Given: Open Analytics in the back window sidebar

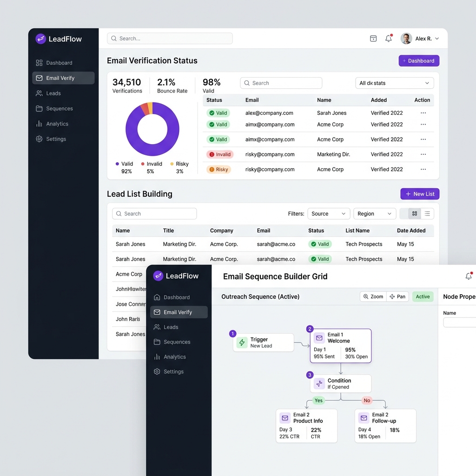Looking at the screenshot, I should click(x=57, y=124).
